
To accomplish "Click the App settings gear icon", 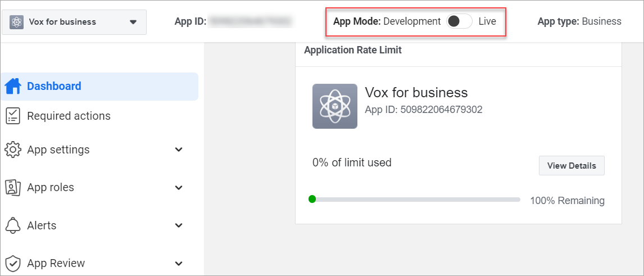I will point(13,150).
